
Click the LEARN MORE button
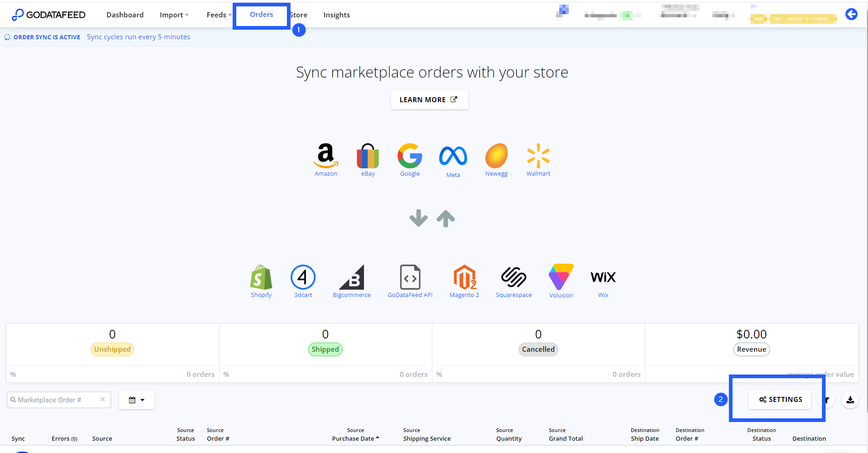429,100
